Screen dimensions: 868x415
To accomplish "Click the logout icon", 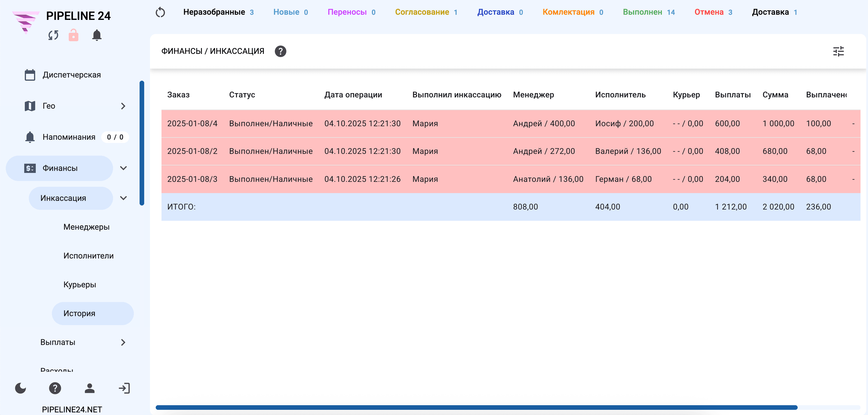I will click(x=124, y=388).
